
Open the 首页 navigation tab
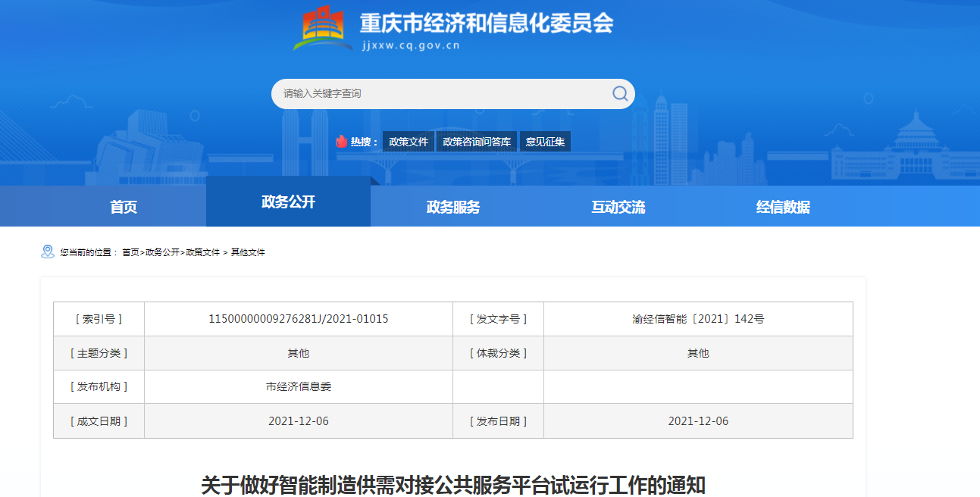(124, 207)
